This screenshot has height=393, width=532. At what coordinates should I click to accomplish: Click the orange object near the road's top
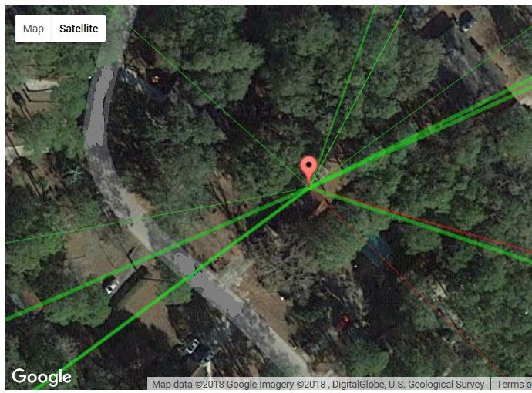pos(155,79)
